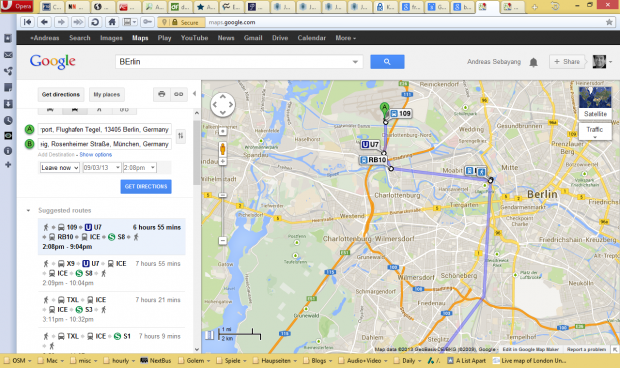Open Gmail in the Google bar
Viewport: 620px width, 368px height.
[x=253, y=38]
